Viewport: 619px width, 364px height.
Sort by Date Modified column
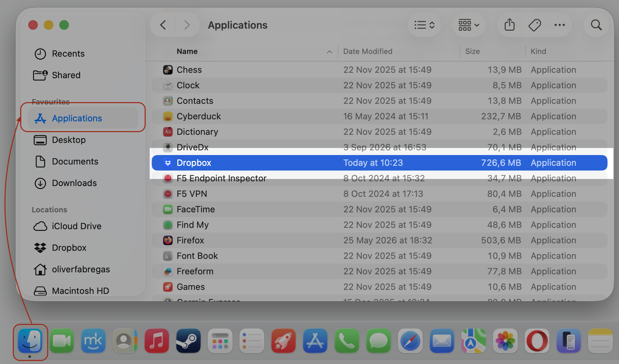point(367,51)
